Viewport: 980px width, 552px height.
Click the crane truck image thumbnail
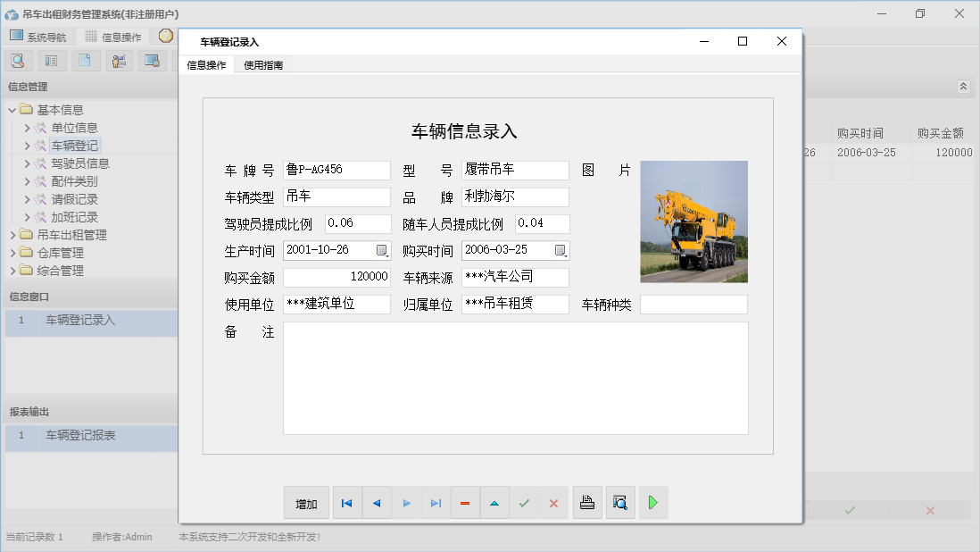(x=693, y=222)
